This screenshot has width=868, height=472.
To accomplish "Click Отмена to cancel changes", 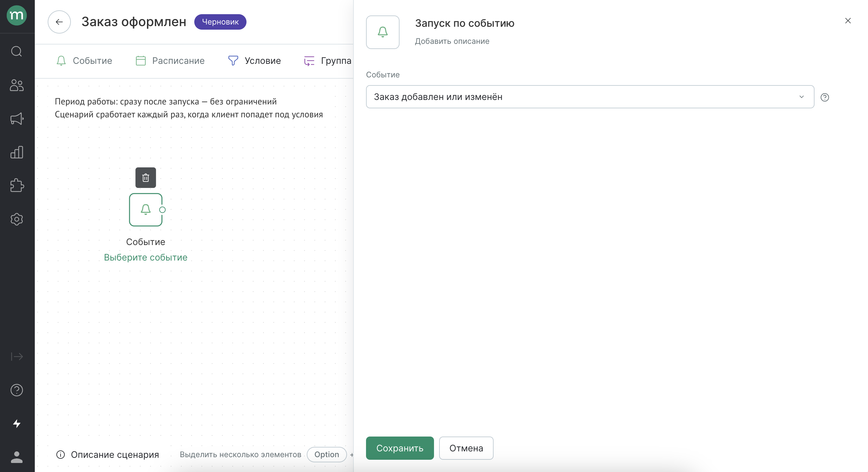I will click(x=466, y=448).
